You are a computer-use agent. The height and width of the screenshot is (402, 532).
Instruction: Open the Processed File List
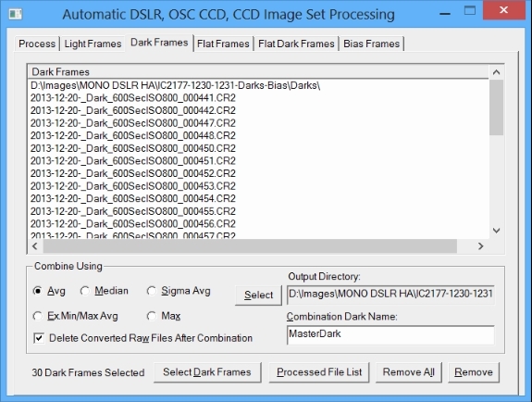(319, 372)
